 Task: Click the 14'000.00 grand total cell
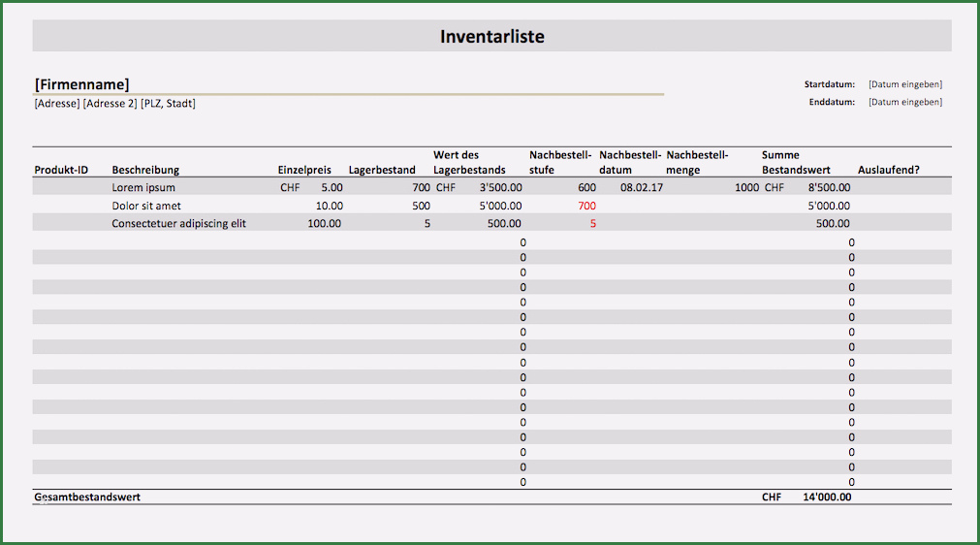coord(826,497)
